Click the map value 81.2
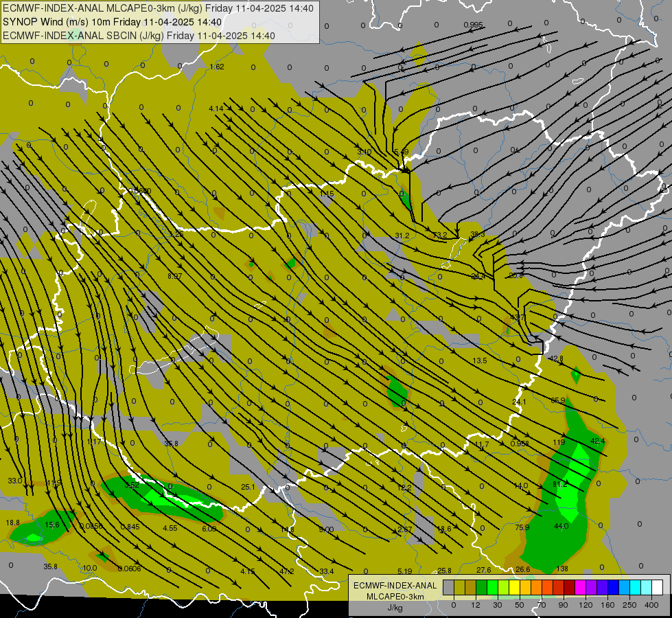This screenshot has height=618, width=672. 559,484
